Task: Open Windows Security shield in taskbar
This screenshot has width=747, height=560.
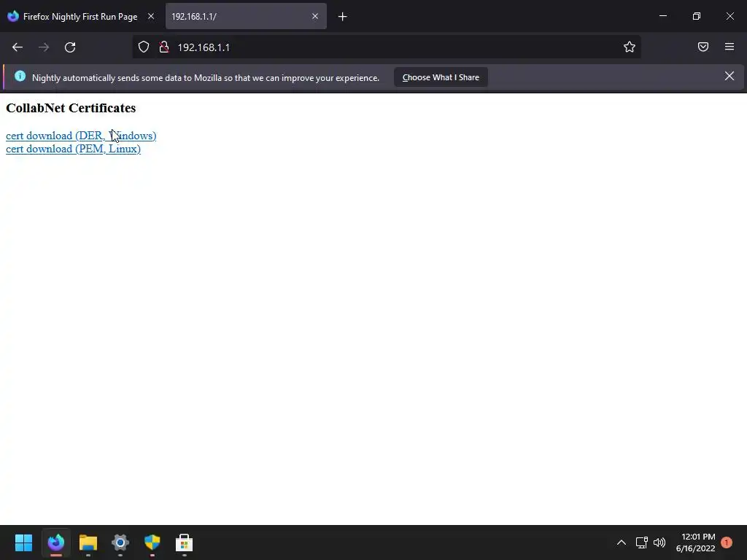Action: coord(152,542)
